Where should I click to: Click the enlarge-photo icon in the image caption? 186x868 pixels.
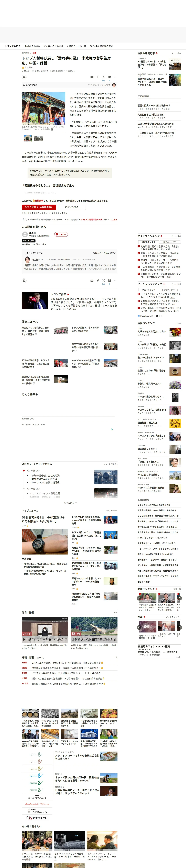click(x=52, y=129)
